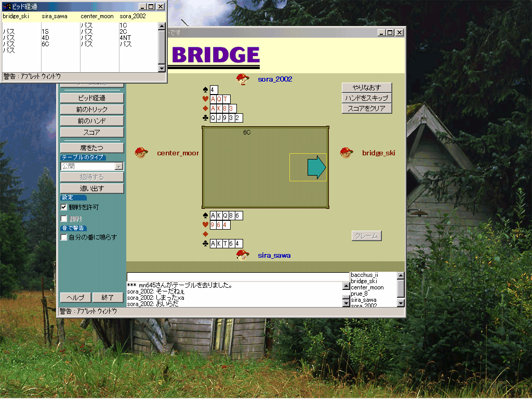Select sira_sawa in the player list
The height and width of the screenshot is (399, 532).
pos(364,300)
